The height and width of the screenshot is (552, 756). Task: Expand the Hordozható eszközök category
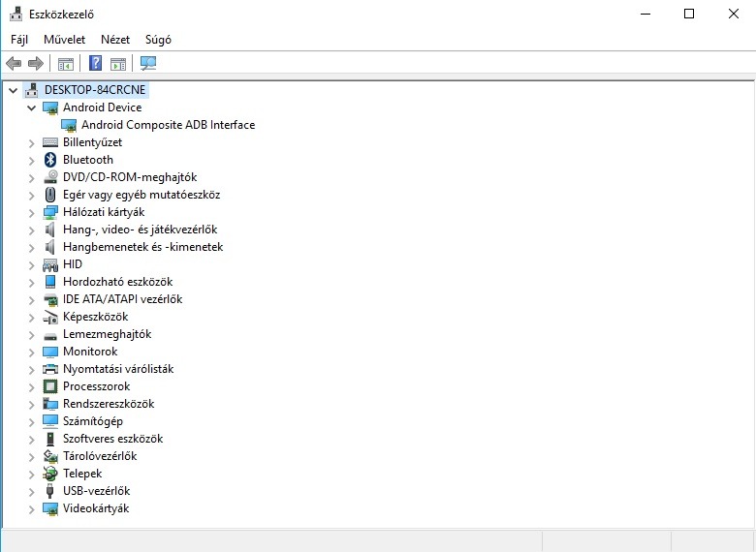tap(32, 282)
